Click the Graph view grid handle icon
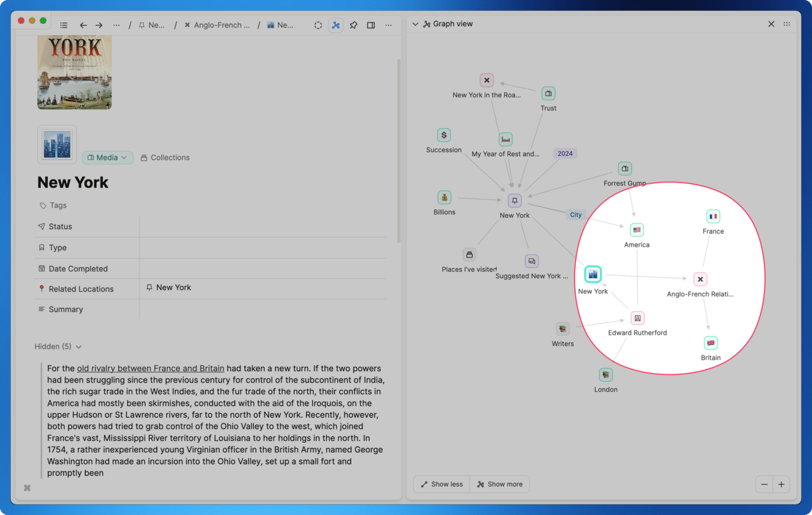Viewport: 812px width, 515px height. [787, 24]
